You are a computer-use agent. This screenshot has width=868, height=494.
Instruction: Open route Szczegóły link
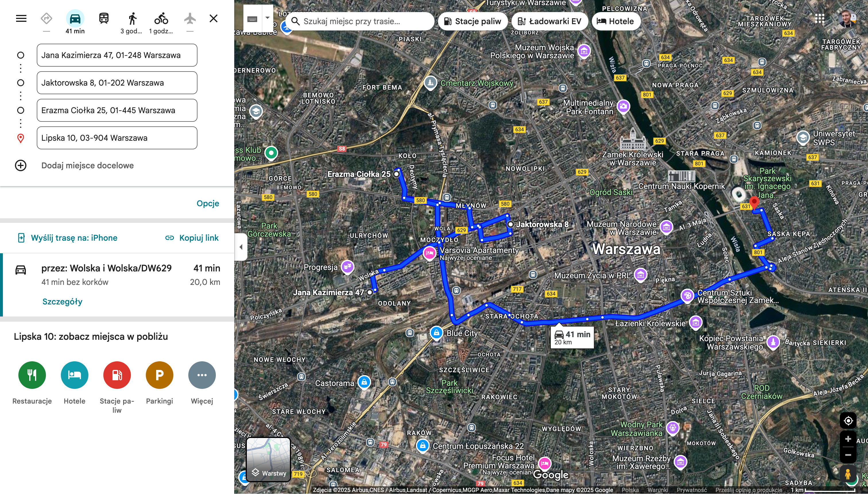(62, 301)
